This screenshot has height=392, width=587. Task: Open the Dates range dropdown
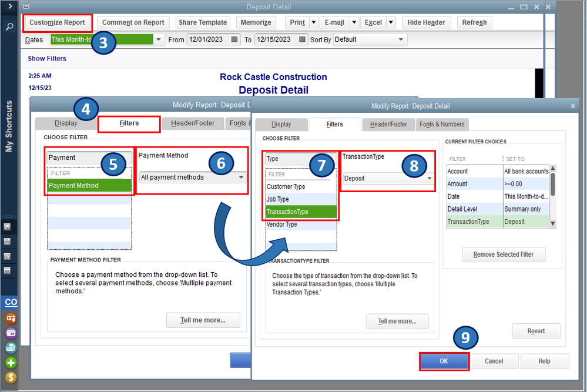159,39
